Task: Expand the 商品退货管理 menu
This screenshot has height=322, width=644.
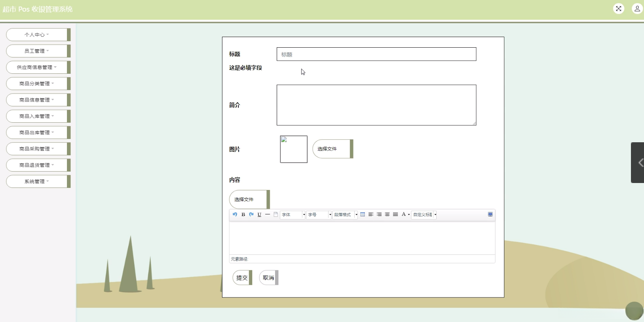Action: (x=38, y=165)
